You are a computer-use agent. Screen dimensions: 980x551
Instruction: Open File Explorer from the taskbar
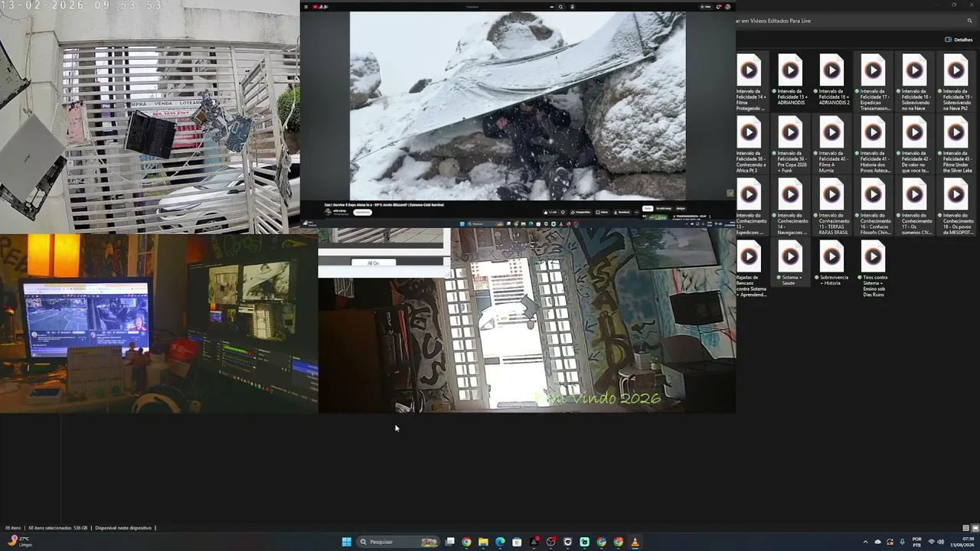pyautogui.click(x=483, y=542)
